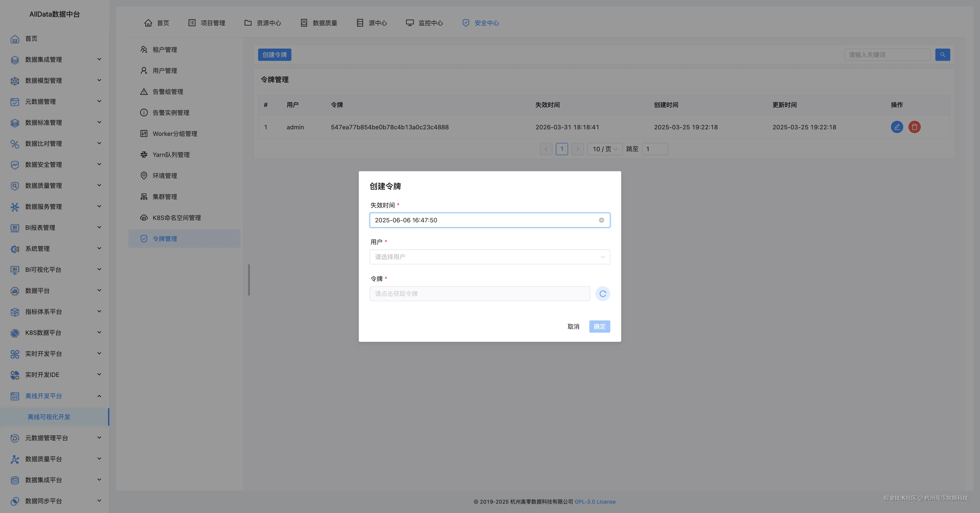This screenshot has height=513, width=980.
Task: Open Yarn队列管理 in the security sidebar
Action: 171,155
